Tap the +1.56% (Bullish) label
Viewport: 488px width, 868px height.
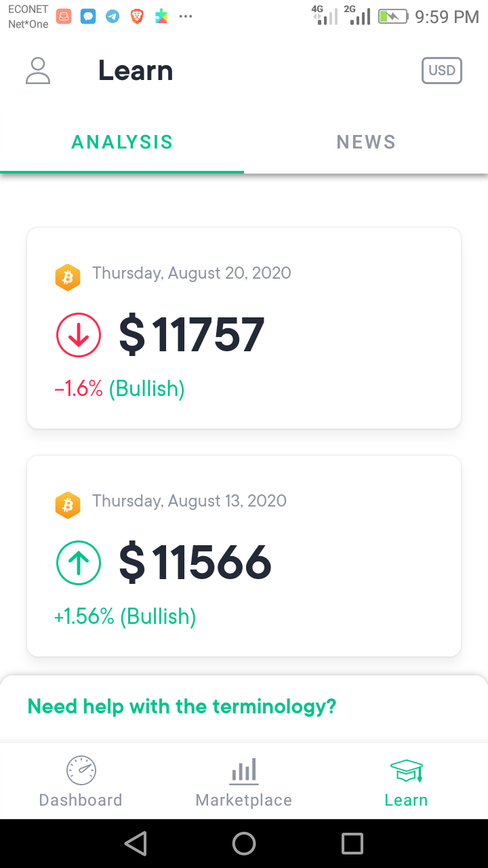pyautogui.click(x=125, y=616)
